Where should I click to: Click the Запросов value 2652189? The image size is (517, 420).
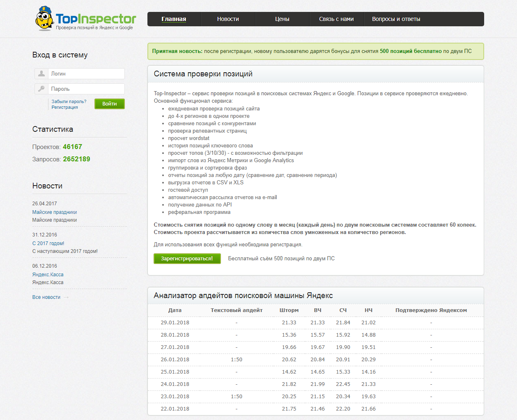(x=76, y=159)
